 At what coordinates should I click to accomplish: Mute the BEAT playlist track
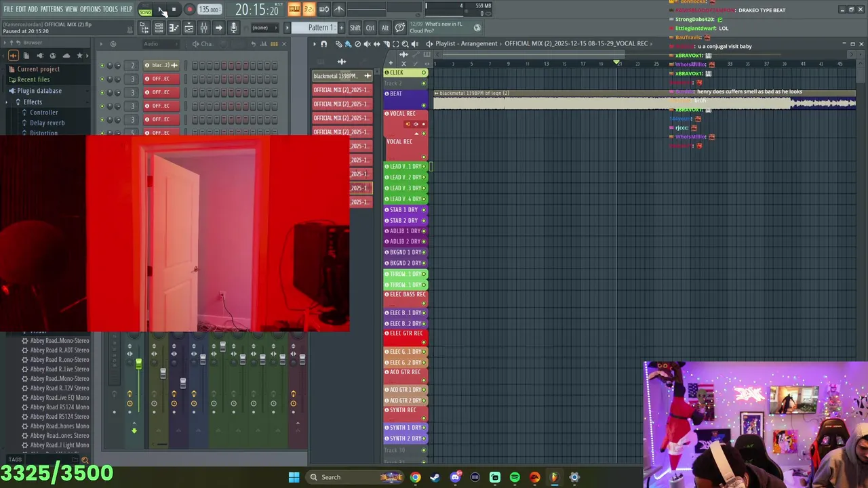[x=424, y=105]
